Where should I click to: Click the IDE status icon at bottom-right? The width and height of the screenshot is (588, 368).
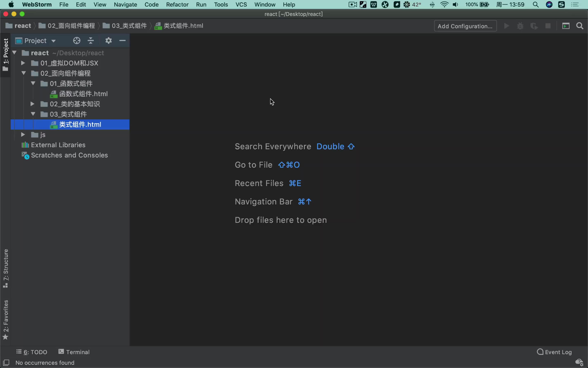point(579,362)
